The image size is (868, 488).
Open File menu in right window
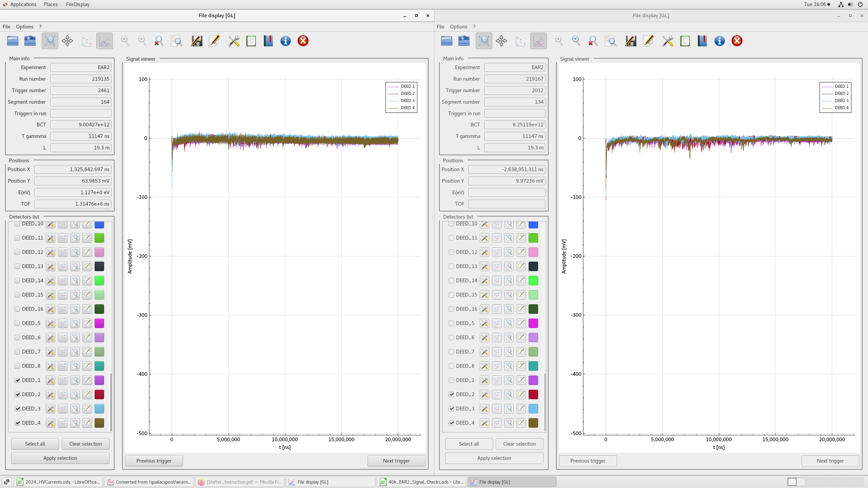440,26
